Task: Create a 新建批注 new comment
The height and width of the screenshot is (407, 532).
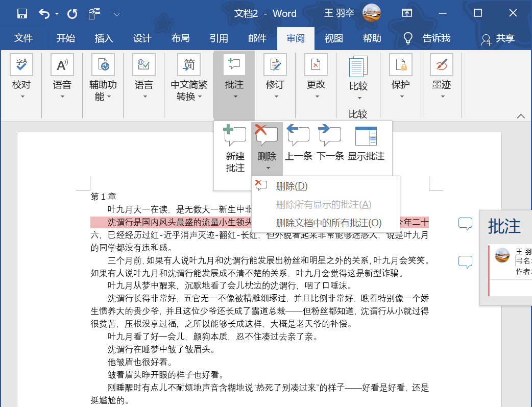Action: coord(235,146)
